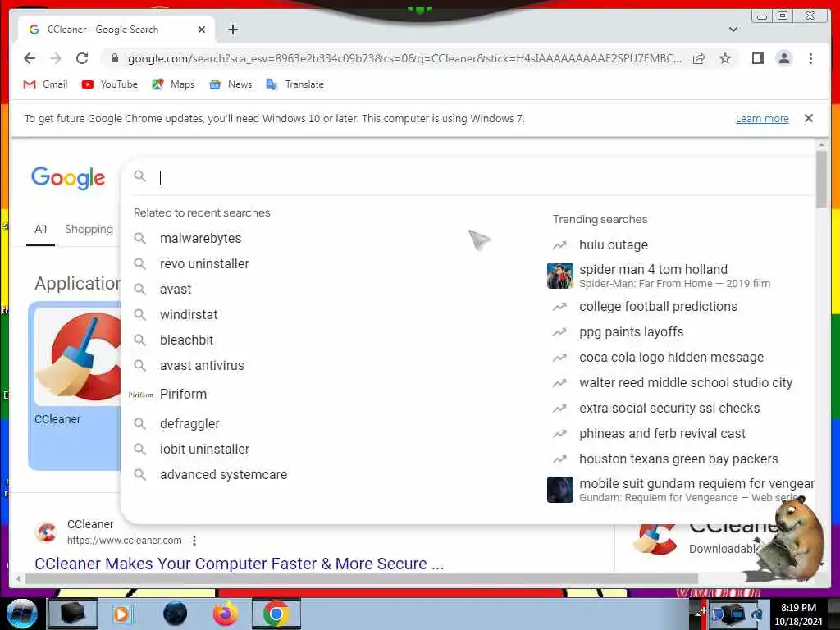View site info via the lock icon

point(114,58)
